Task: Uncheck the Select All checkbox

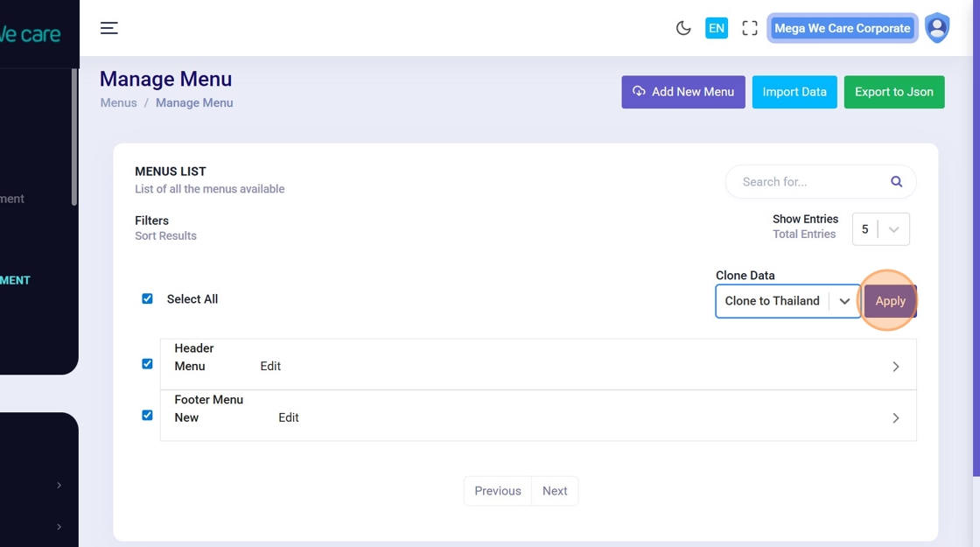Action: 147,299
